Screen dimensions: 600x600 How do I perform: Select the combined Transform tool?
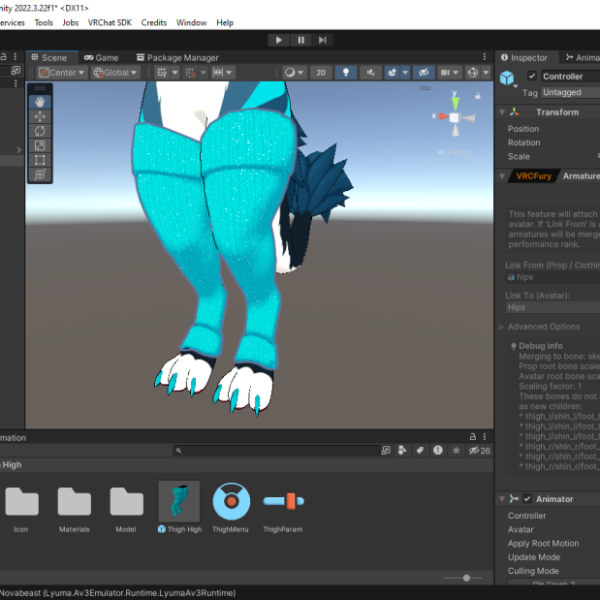pos(40,174)
